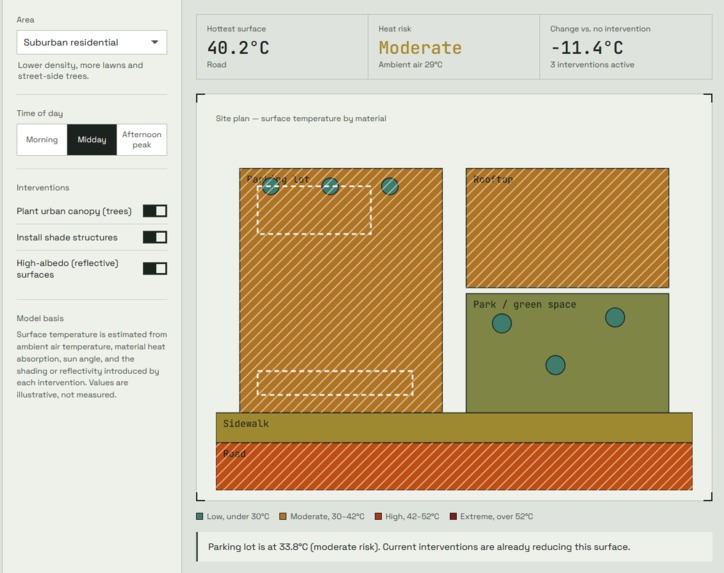Click the Moderate heat risk value
The image size is (724, 573).
[420, 48]
